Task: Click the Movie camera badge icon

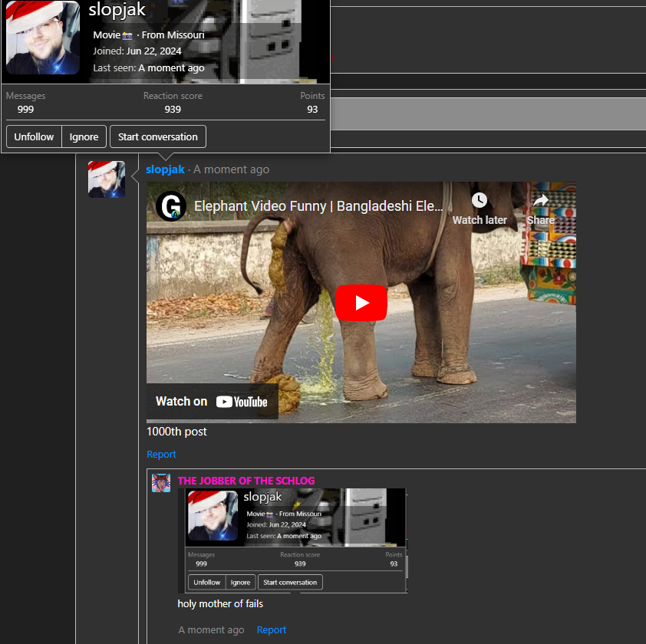Action: tap(127, 36)
